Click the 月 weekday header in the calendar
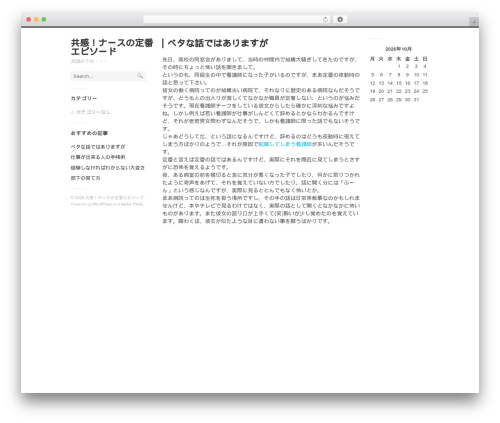Viewport: 500px width, 423px height. click(x=372, y=59)
